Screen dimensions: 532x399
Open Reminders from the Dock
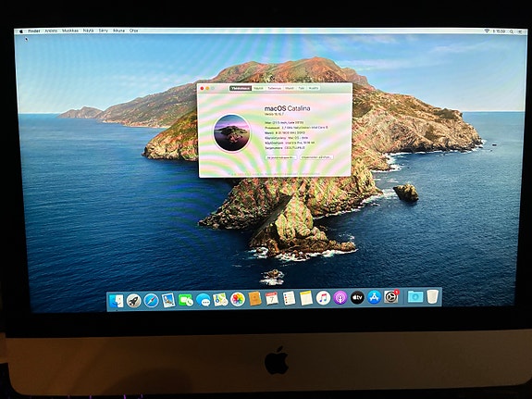pyautogui.click(x=289, y=298)
